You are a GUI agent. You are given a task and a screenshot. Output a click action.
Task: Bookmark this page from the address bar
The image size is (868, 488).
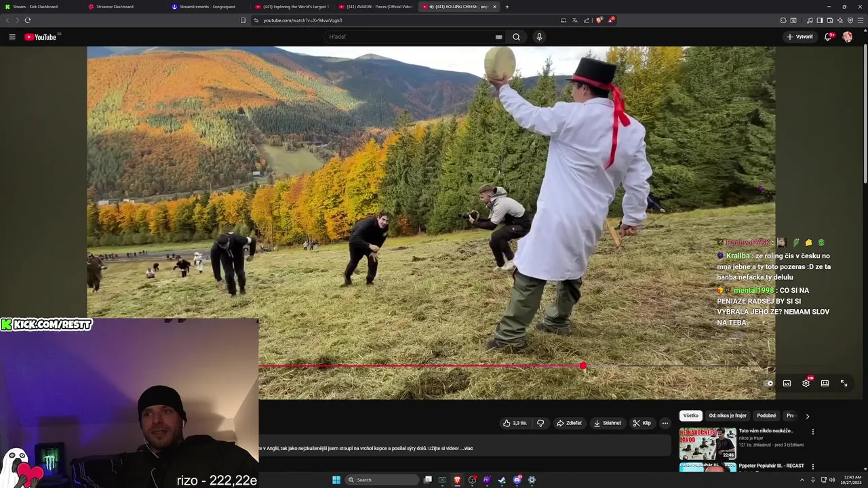[243, 20]
